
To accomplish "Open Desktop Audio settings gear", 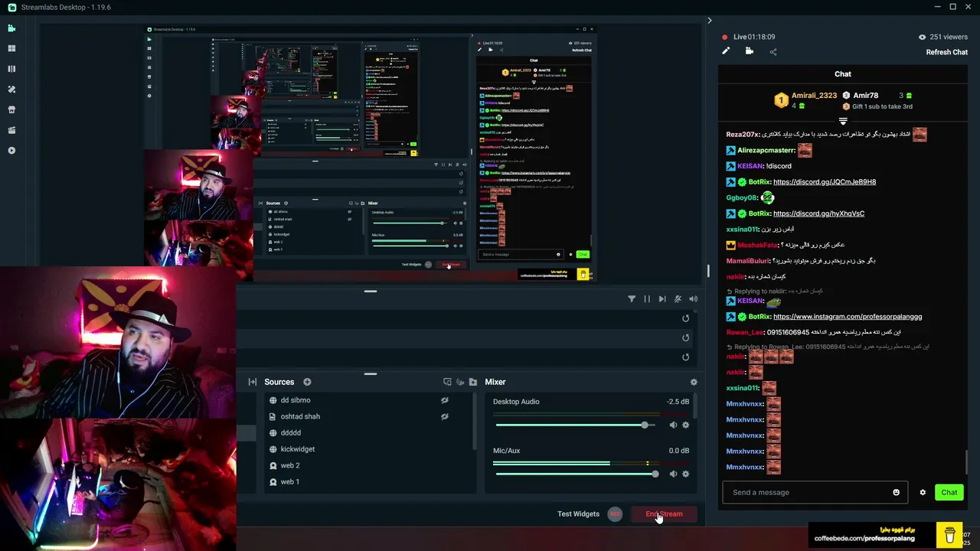I will pyautogui.click(x=685, y=425).
